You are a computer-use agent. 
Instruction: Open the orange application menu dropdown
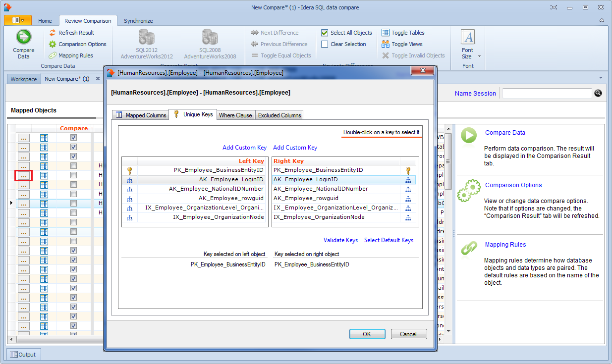[x=18, y=20]
